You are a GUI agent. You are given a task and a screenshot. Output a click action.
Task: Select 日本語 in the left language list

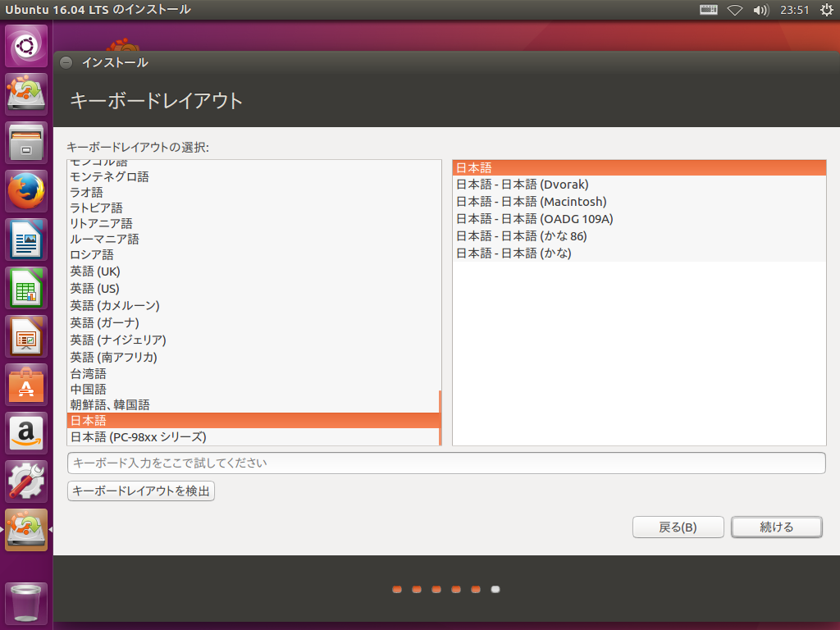coord(253,421)
